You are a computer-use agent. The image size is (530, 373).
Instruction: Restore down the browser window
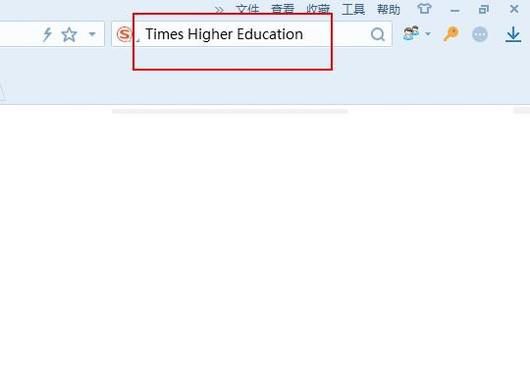[x=484, y=9]
